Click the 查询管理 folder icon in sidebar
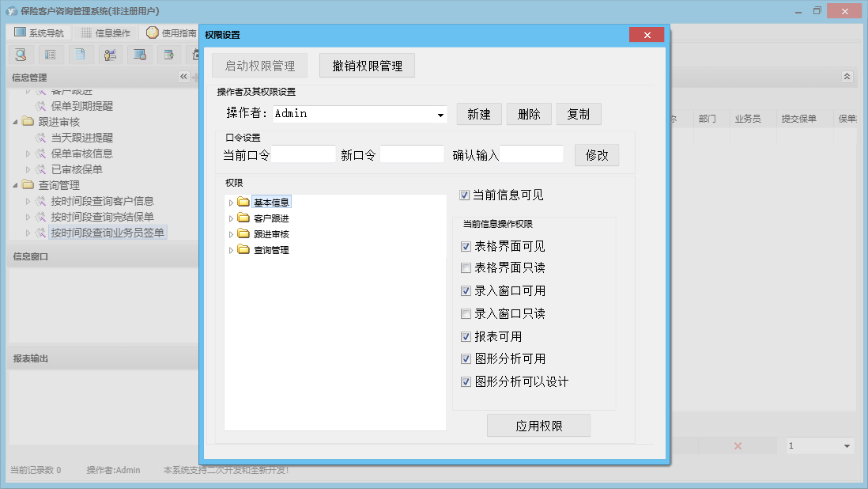The height and width of the screenshot is (489, 868). pyautogui.click(x=28, y=185)
